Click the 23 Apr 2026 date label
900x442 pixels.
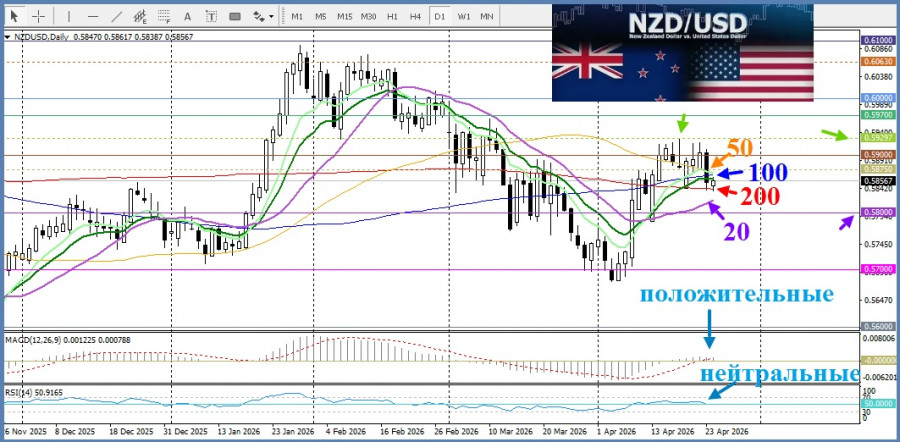pos(728,431)
